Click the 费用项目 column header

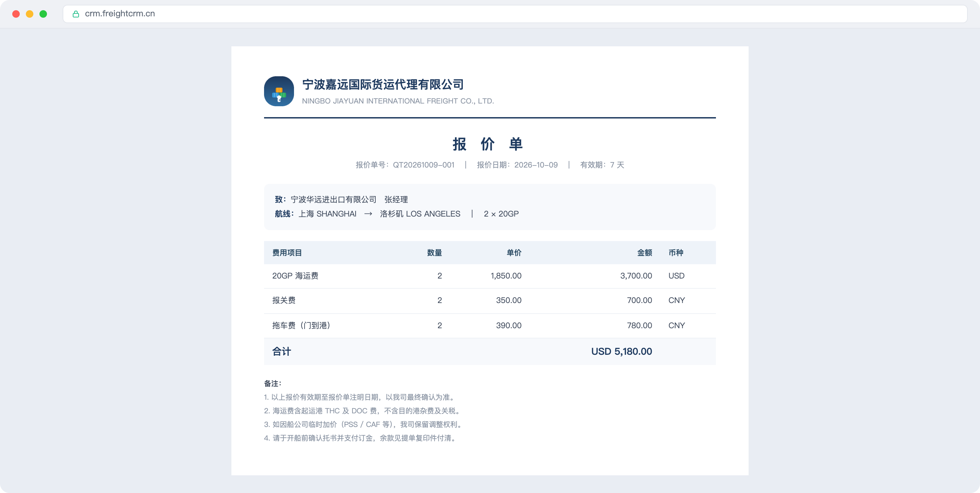[x=287, y=253]
